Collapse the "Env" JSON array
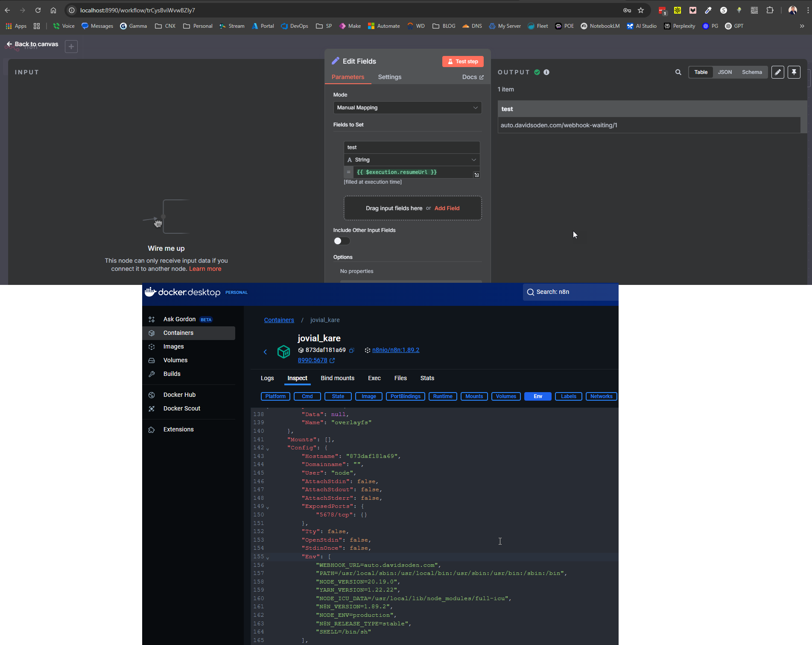This screenshot has width=812, height=645. coord(268,558)
